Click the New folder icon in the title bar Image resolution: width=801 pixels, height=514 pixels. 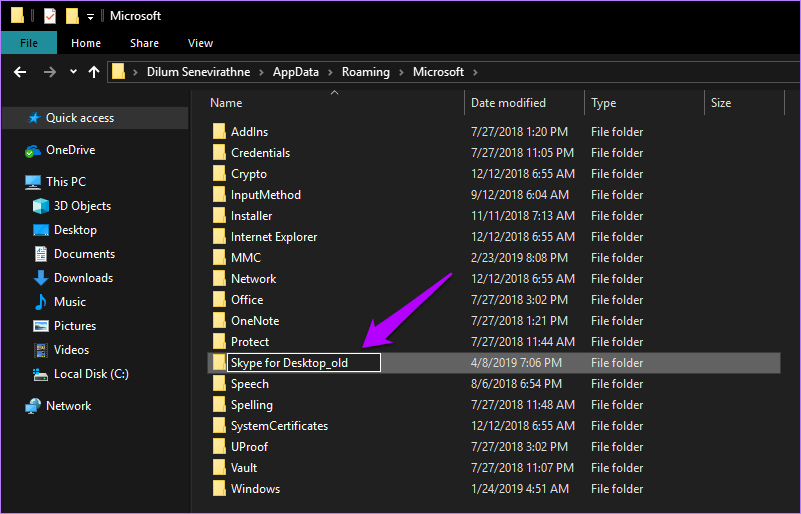[72, 16]
